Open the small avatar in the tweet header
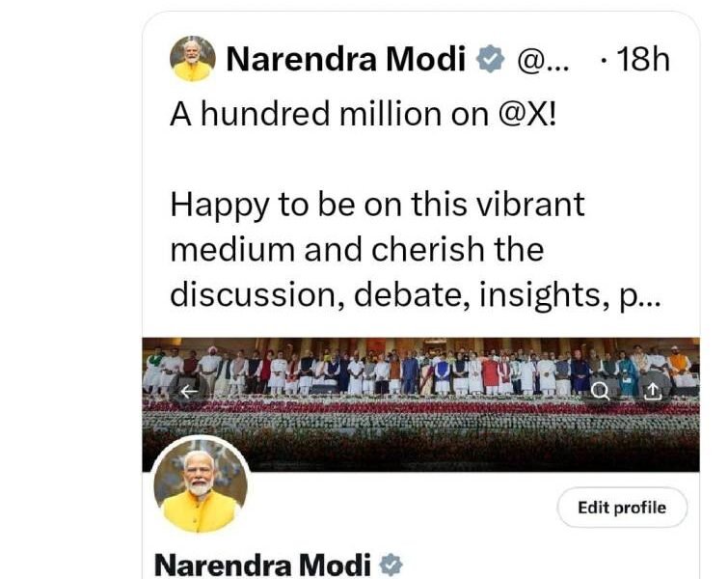 (193, 59)
